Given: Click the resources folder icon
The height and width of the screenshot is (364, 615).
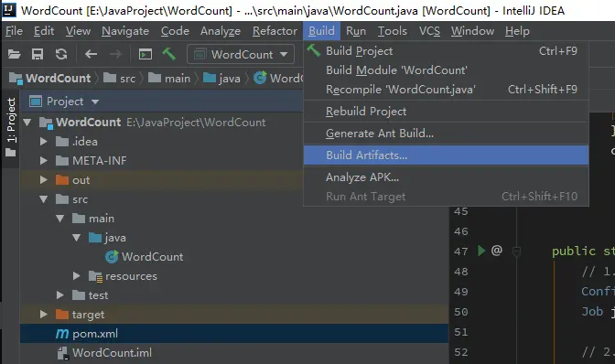Looking at the screenshot, I should pos(95,276).
